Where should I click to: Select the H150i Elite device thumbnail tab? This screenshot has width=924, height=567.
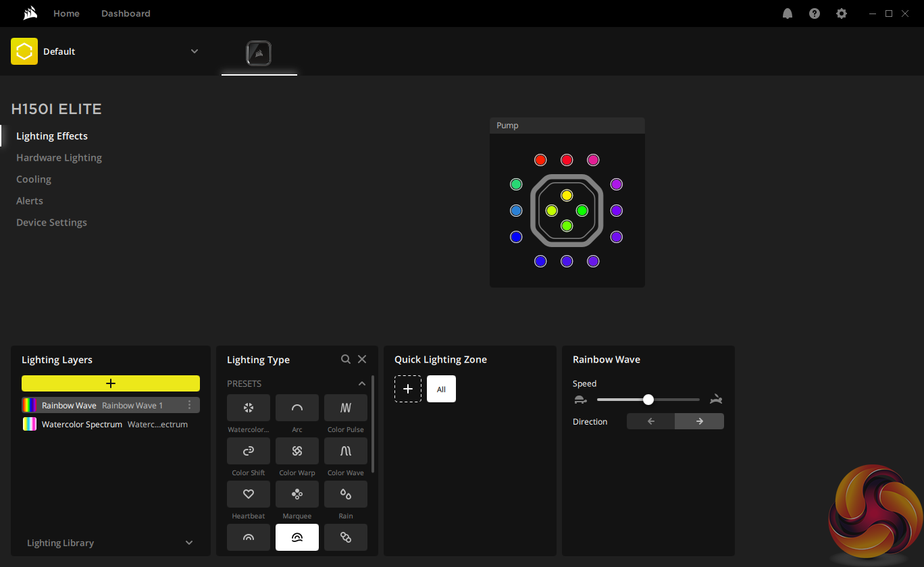tap(259, 53)
